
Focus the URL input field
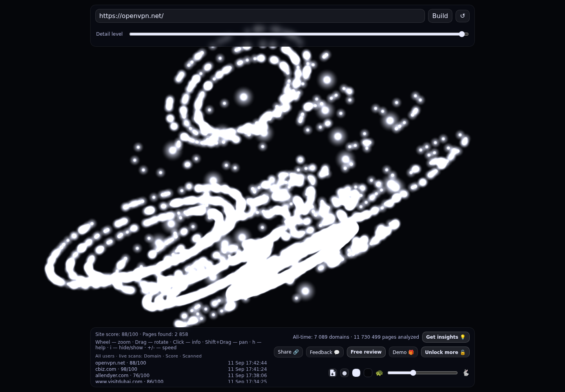[x=260, y=16]
